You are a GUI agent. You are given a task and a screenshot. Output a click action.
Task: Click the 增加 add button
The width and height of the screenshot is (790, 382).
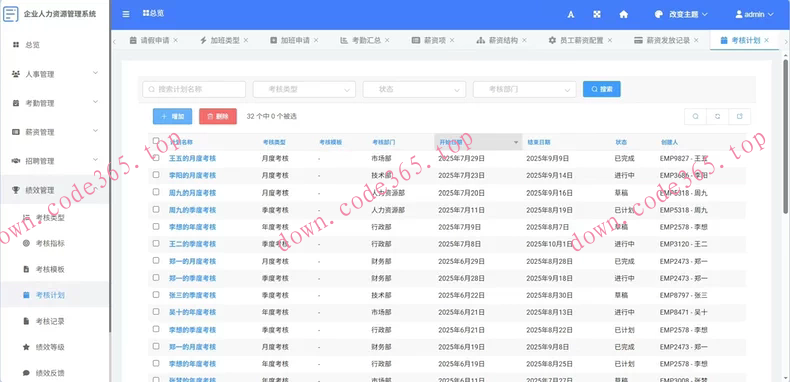click(x=172, y=116)
